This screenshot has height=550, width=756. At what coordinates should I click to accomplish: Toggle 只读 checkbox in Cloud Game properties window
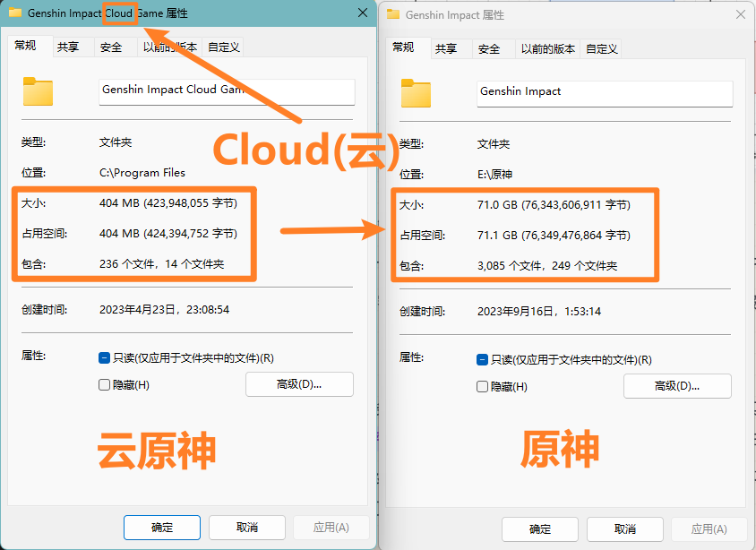[104, 358]
